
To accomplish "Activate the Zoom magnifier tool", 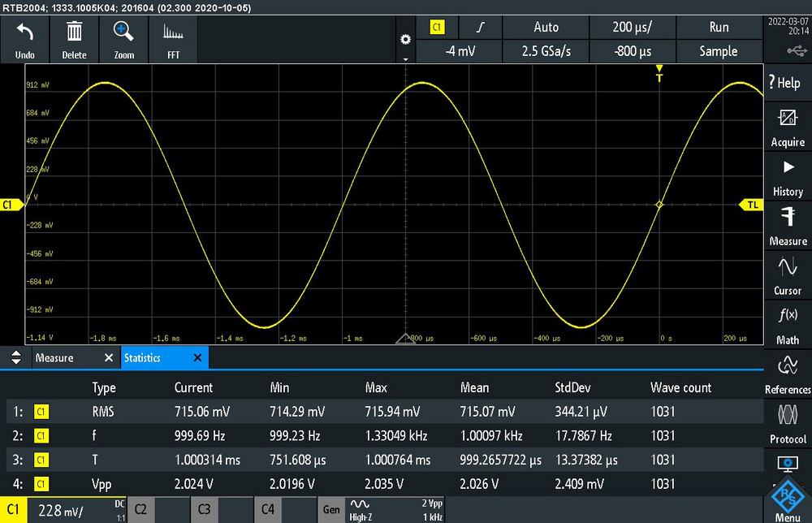I will (123, 32).
